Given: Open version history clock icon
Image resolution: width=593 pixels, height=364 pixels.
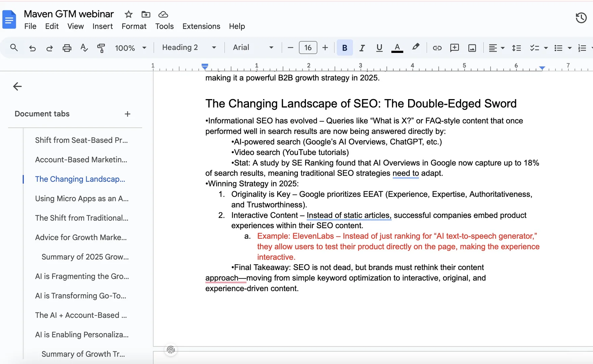Looking at the screenshot, I should pos(581,18).
